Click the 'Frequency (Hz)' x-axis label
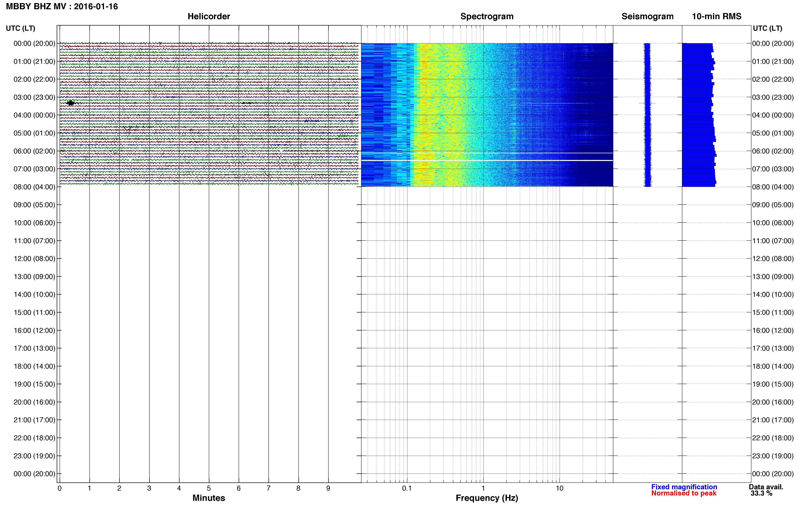Image resolution: width=812 pixels, height=508 pixels. click(487, 498)
